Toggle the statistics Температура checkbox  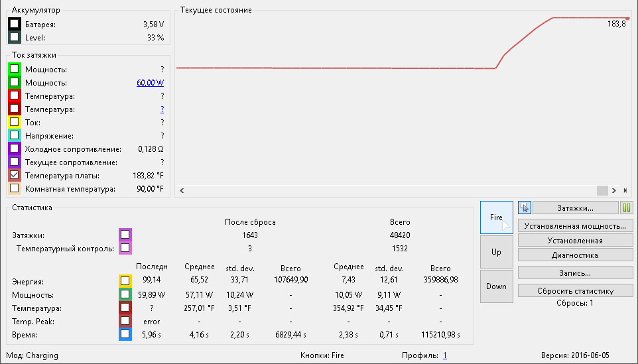coord(125,308)
